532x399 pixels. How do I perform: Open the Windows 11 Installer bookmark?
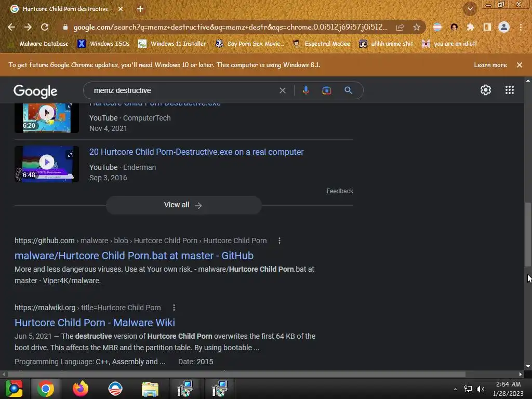172,44
